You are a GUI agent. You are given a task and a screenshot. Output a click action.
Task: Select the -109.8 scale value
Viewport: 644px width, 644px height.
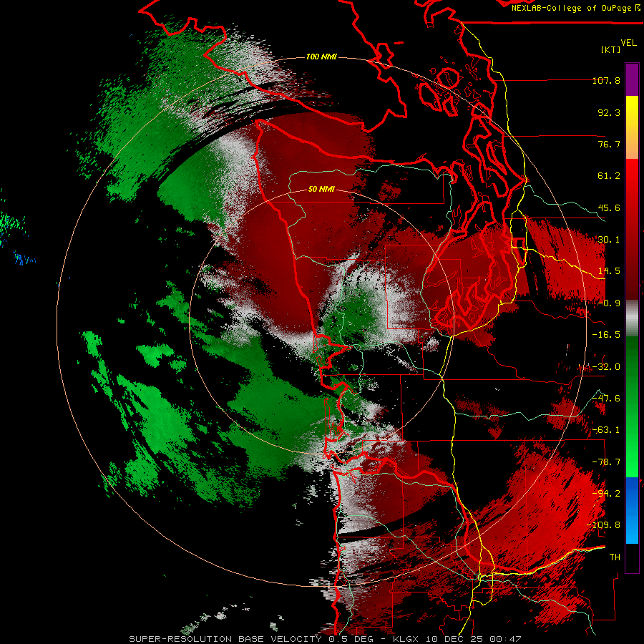pyautogui.click(x=603, y=525)
